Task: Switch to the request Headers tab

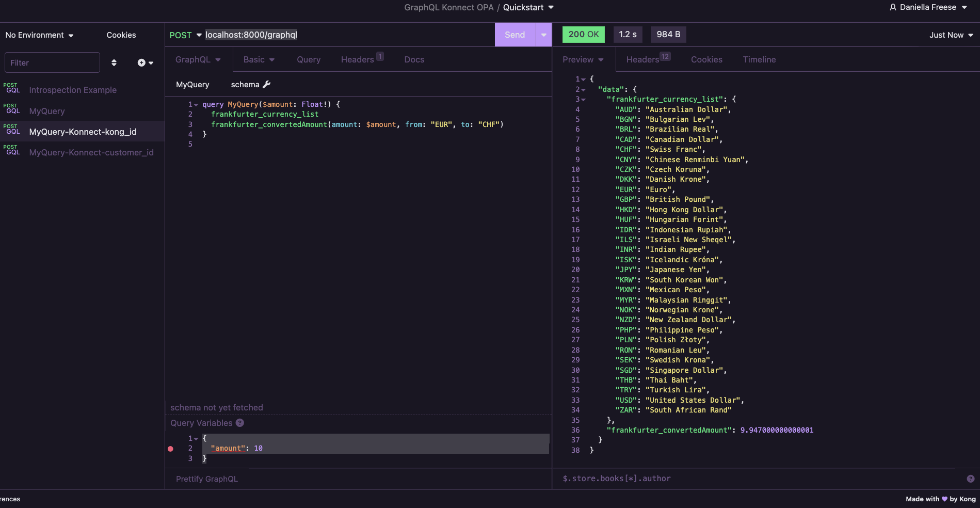Action: [x=362, y=59]
